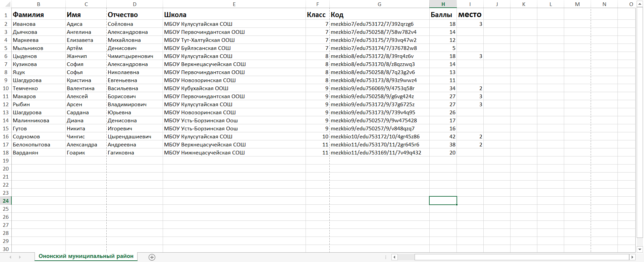Select column G header
The image size is (644, 262).
click(x=379, y=4)
